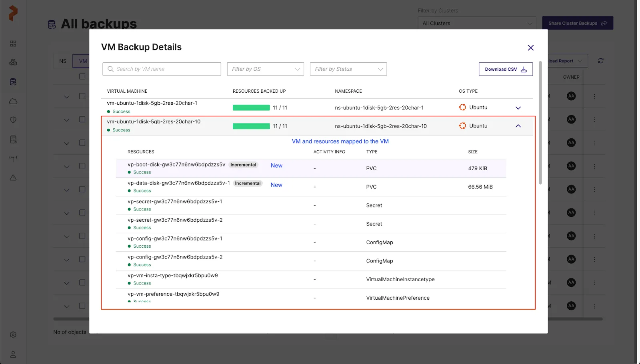Viewport: 640px width, 364px height.
Task: Expand the vm-ubuntu-1disk-5gb-2res-20char-1 row
Action: pyautogui.click(x=518, y=108)
